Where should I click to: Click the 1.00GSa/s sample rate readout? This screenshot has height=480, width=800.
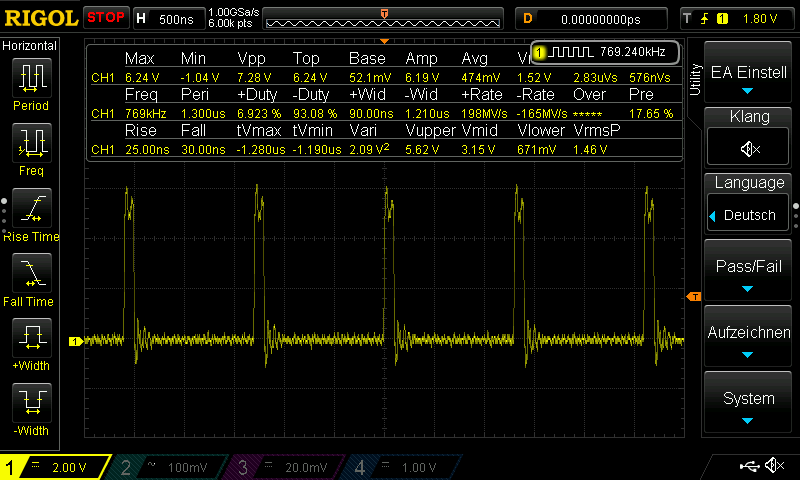[234, 12]
